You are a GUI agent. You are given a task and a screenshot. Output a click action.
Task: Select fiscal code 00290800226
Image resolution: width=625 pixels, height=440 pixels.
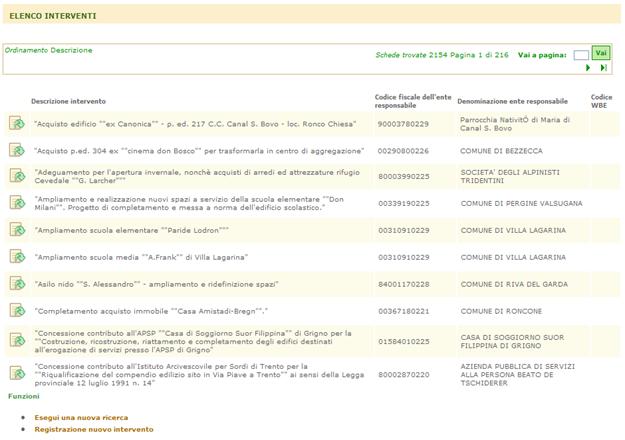403,151
